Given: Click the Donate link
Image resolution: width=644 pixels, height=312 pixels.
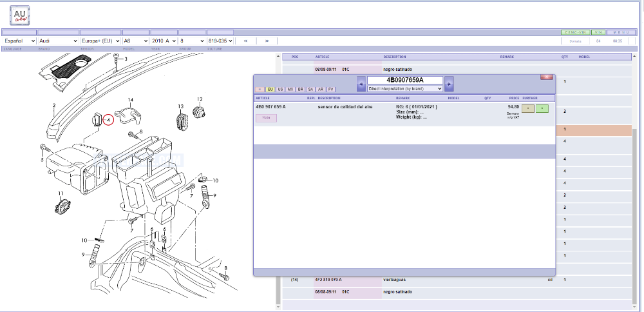Looking at the screenshot, I should [x=575, y=41].
